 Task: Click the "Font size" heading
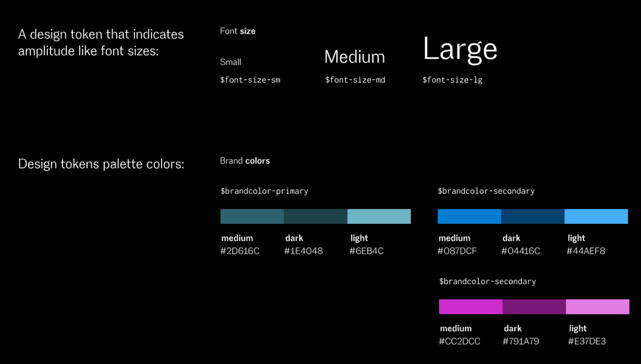(x=237, y=31)
